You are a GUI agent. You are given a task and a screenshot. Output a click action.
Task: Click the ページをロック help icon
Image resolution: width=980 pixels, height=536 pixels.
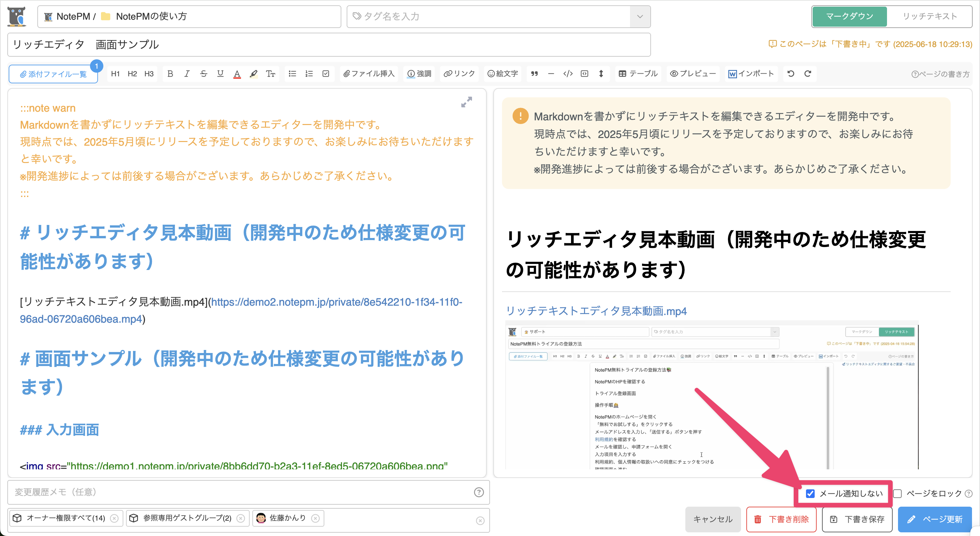tap(969, 494)
